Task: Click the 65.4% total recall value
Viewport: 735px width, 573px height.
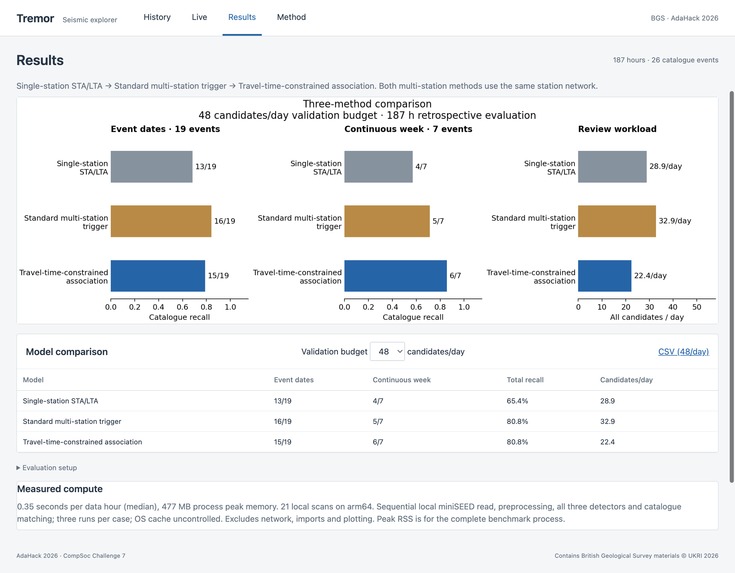Action: click(x=517, y=401)
